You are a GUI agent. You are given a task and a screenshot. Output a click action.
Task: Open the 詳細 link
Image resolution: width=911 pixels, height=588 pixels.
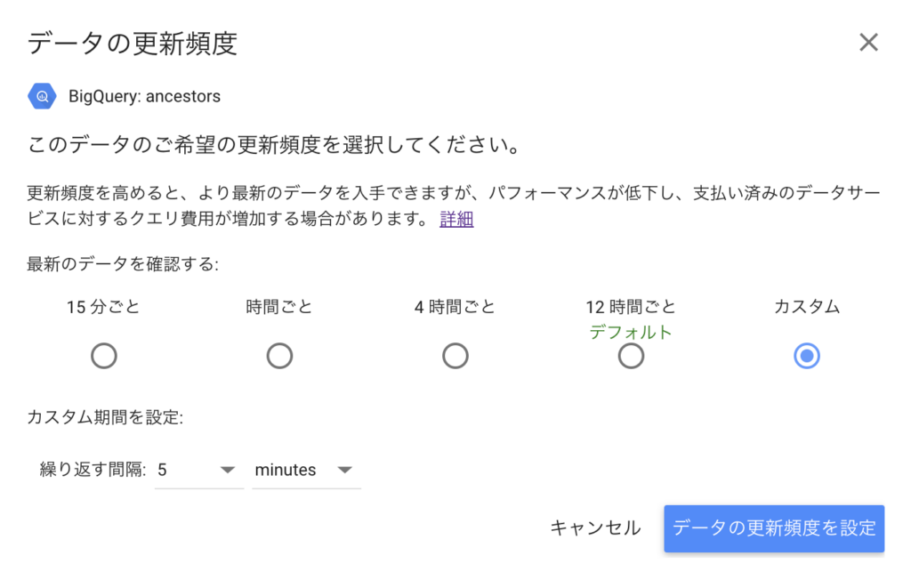[456, 219]
